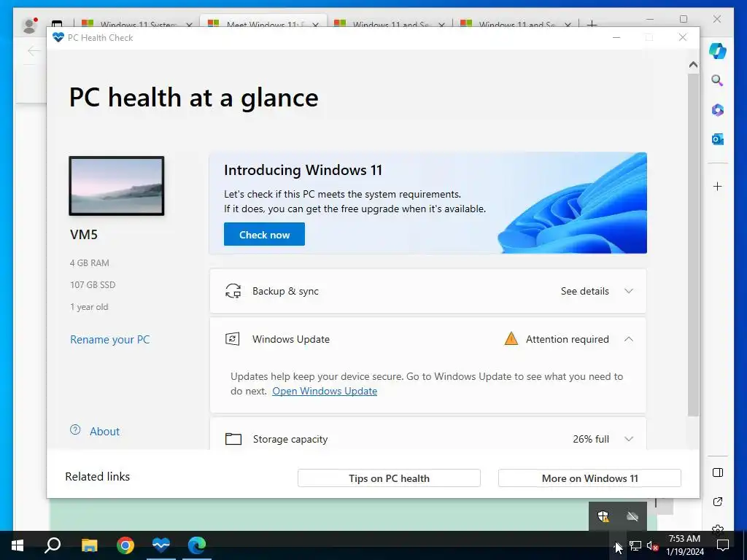
Task: Click Rename your PC link
Action: click(109, 340)
